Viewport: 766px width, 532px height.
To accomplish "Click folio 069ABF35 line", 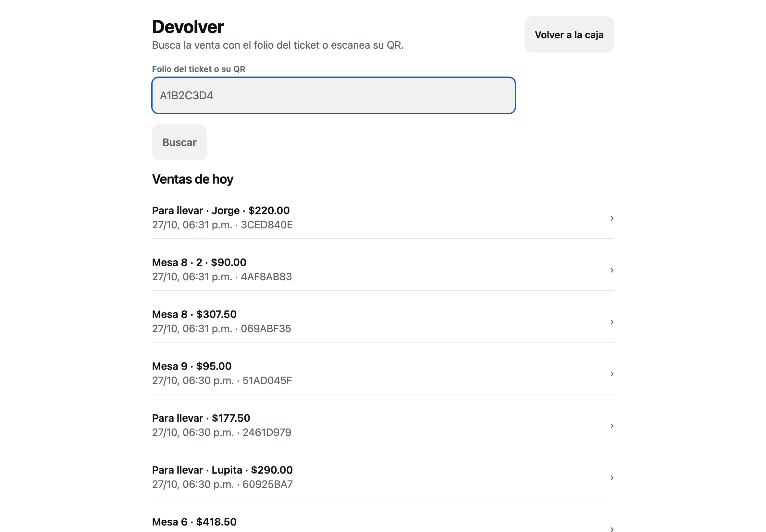I will tap(221, 329).
